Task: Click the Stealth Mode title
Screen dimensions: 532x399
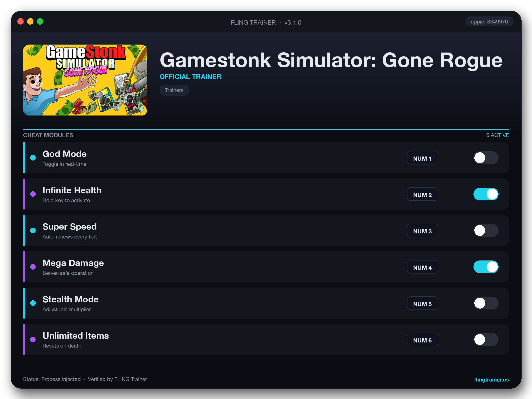Action: 70,299
